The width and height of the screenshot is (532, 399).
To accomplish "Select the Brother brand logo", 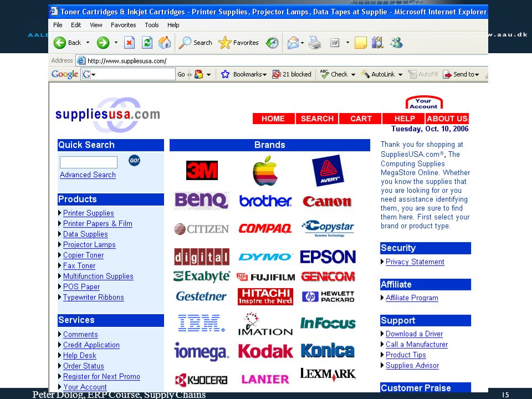I will tap(265, 201).
